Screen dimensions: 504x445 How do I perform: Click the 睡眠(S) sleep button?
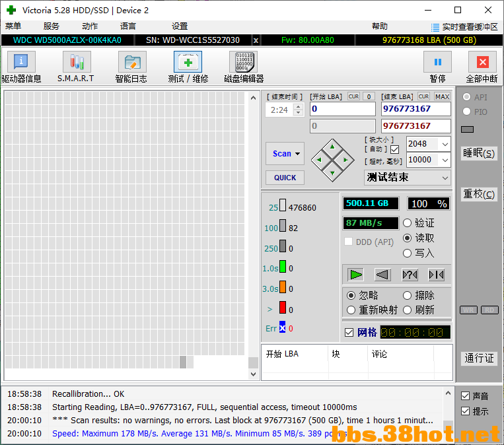[479, 153]
